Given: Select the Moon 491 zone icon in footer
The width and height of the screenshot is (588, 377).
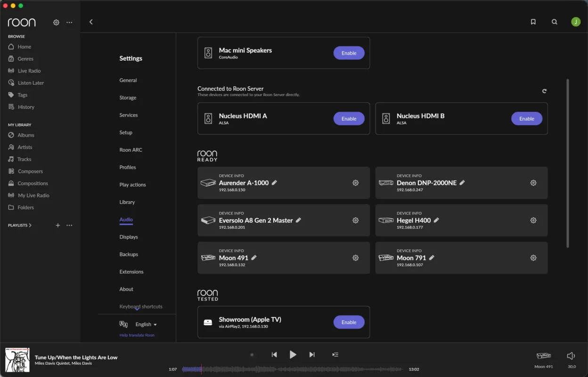Looking at the screenshot, I should tap(544, 356).
